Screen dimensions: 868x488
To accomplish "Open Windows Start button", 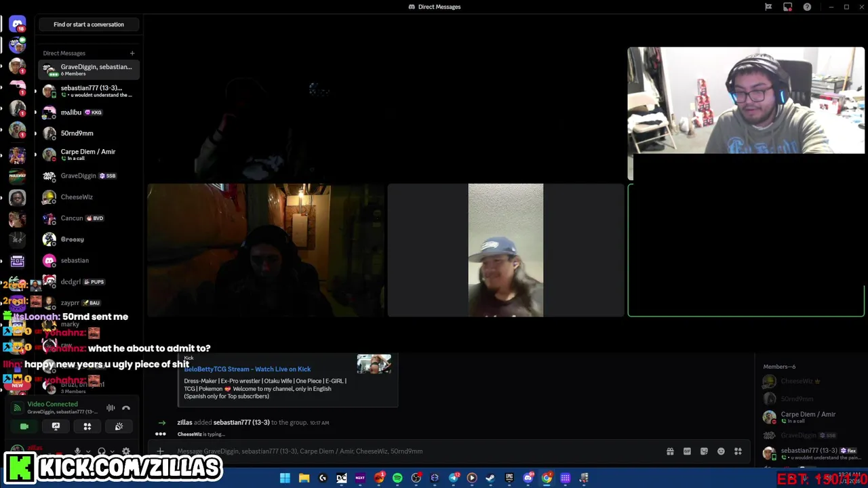I will pos(285,478).
